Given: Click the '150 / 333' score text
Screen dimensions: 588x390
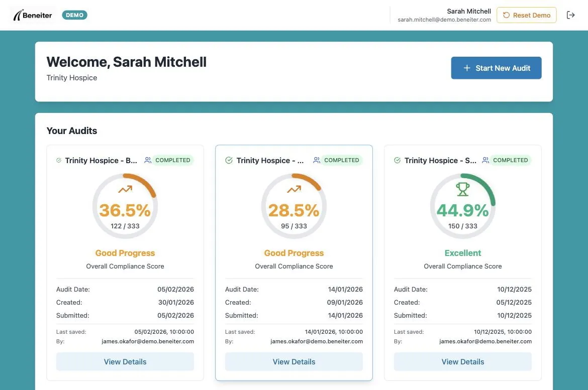Looking at the screenshot, I should click(463, 226).
